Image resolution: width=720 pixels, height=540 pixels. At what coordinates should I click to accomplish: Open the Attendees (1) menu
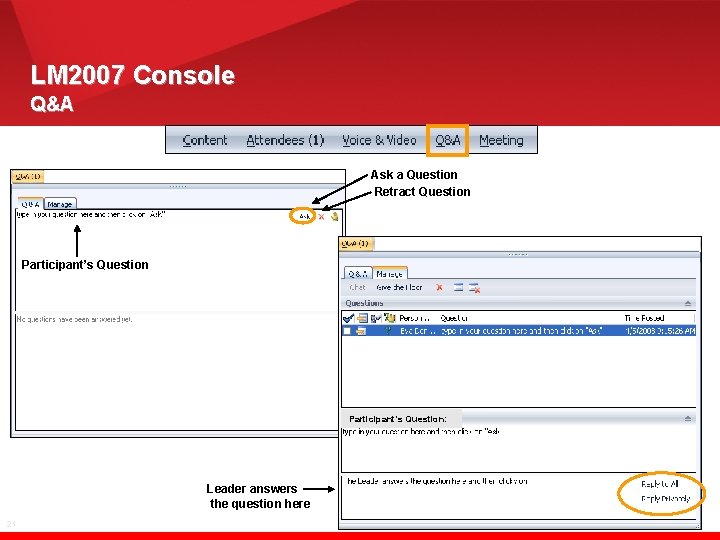click(x=285, y=140)
